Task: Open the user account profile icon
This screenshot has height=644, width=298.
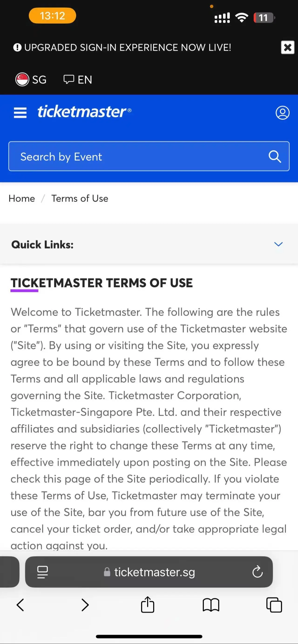Action: coord(282,113)
